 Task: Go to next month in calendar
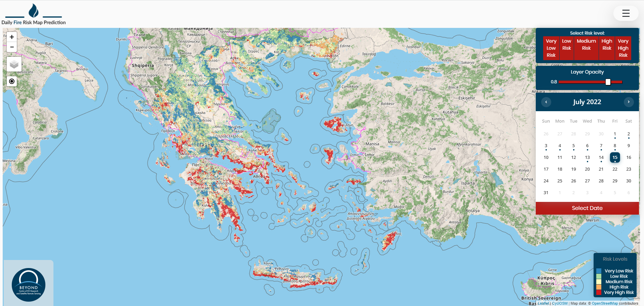(629, 102)
